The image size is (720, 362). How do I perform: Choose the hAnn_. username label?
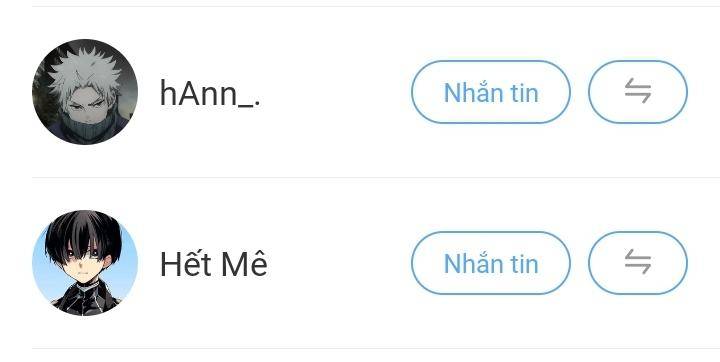tap(210, 93)
